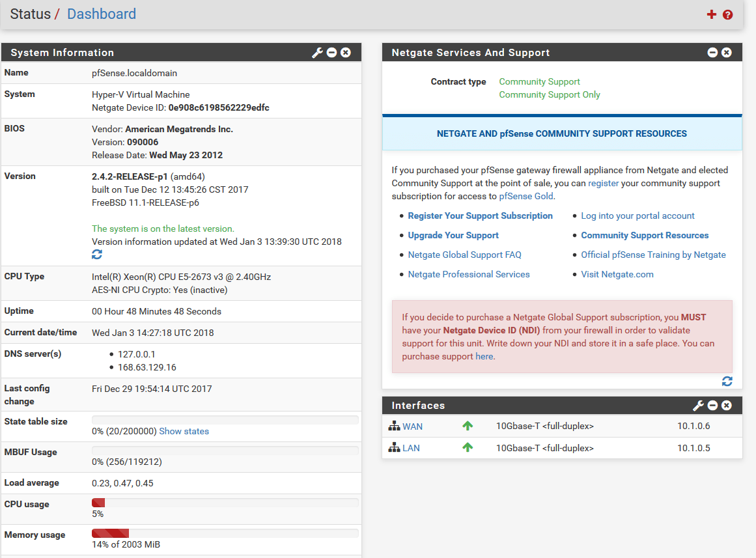Close the Interfaces widget
The width and height of the screenshot is (756, 558).
pos(727,406)
